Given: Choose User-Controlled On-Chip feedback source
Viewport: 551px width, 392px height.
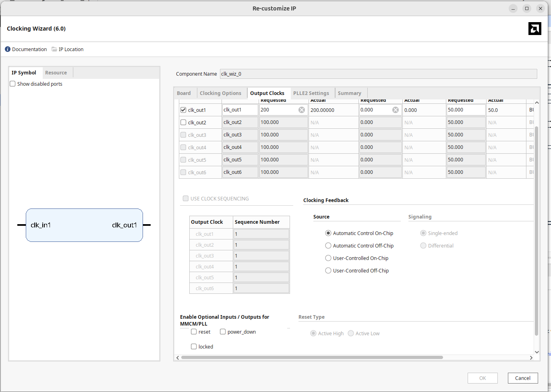Looking at the screenshot, I should [x=328, y=258].
